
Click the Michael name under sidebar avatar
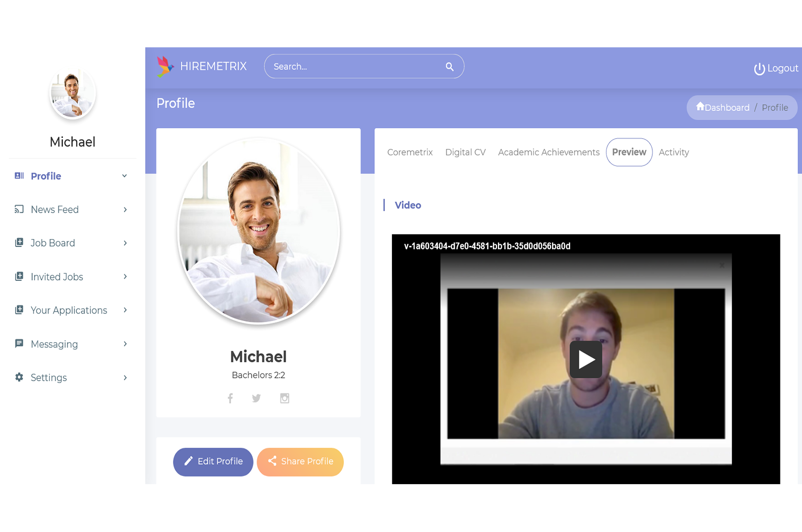point(73,142)
